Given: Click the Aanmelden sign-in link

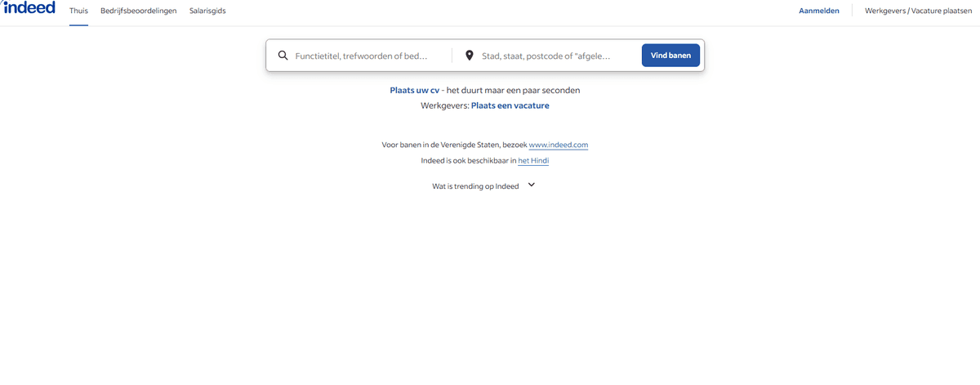Looking at the screenshot, I should (818, 11).
